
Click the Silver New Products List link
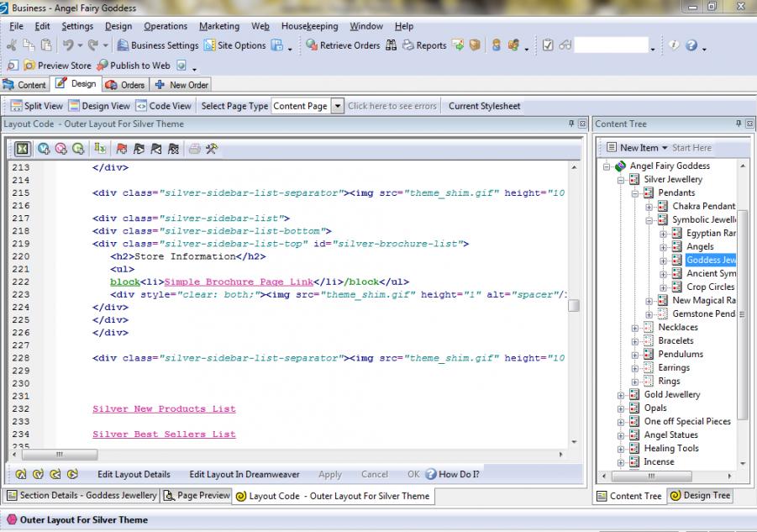click(x=164, y=409)
